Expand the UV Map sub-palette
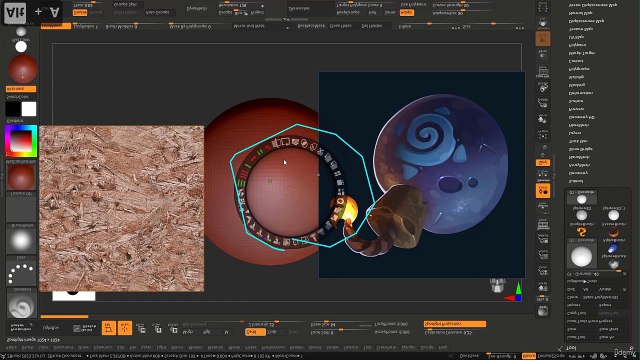Viewport: 640px width, 360px height. pyautogui.click(x=575, y=37)
